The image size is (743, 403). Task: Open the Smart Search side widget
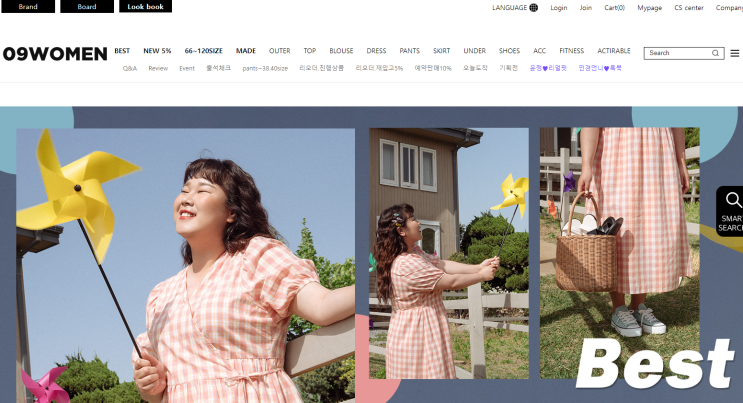730,211
